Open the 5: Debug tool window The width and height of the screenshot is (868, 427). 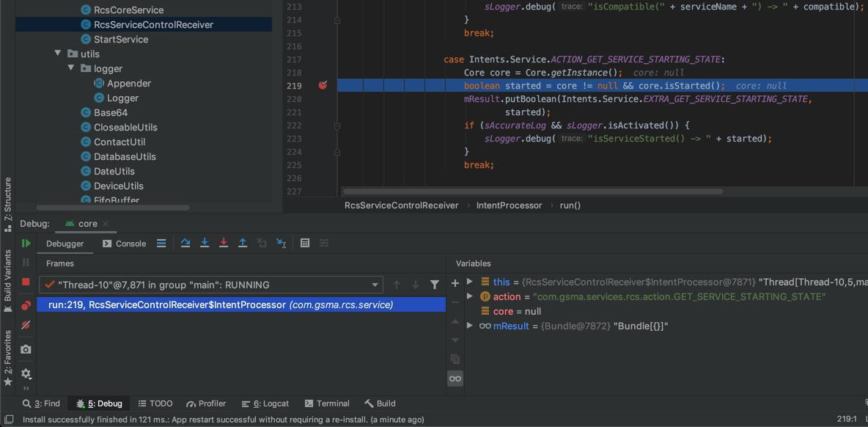click(98, 404)
